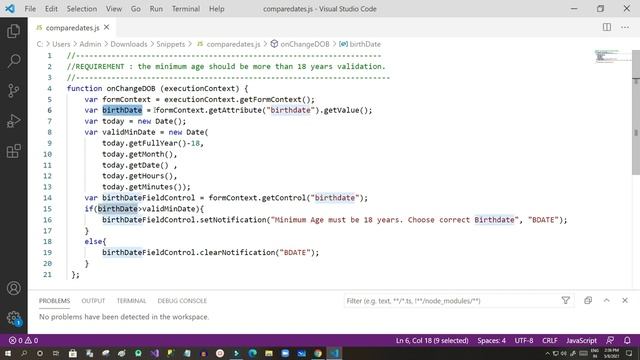The image size is (640, 360).
Task: Collapse all problems with the panel icon
Action: 588,300
